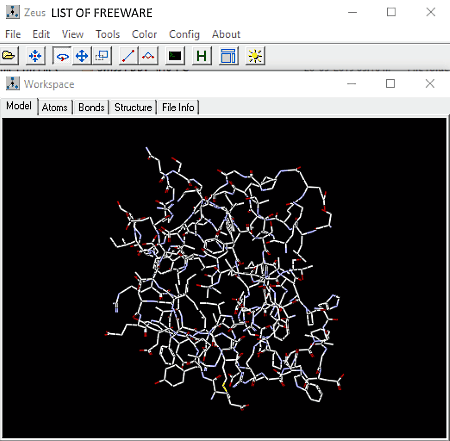
Task: Open the Edit menu
Action: 41,34
